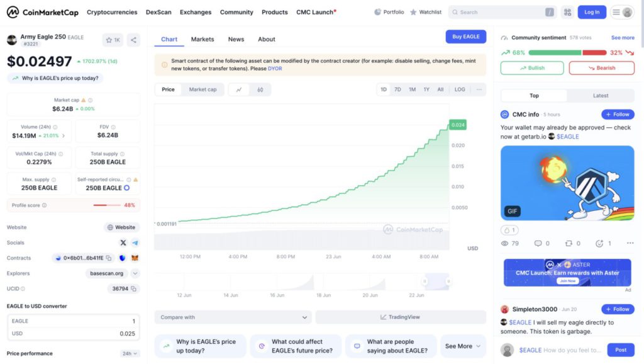This screenshot has height=364, width=644.
Task: Expand the Explorers dropdown next to basescan.org
Action: coord(135,273)
